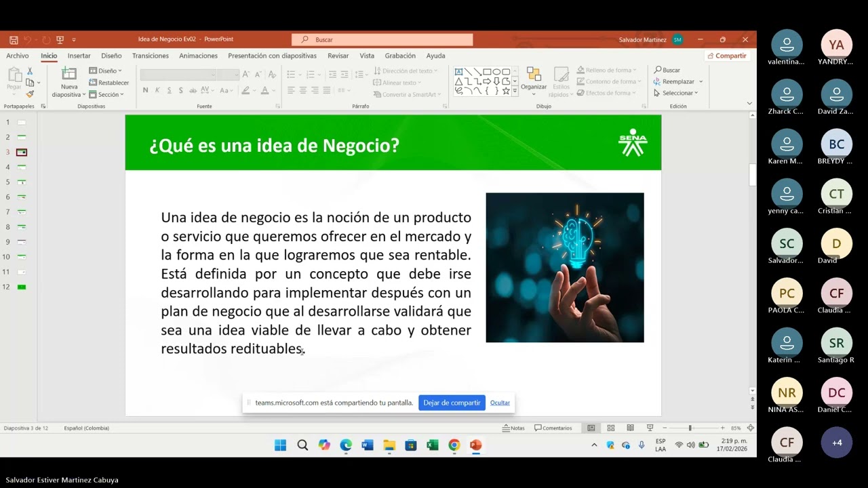
Task: Toggle bold (N) formatting
Action: 145,90
